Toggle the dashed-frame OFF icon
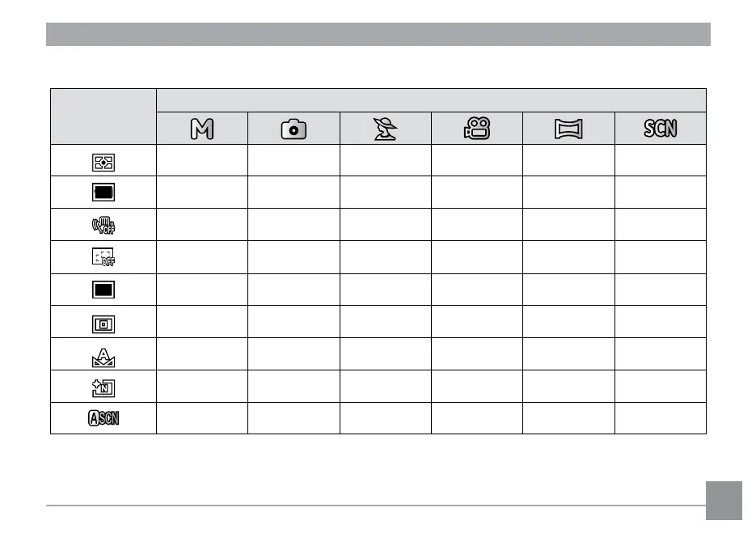The height and width of the screenshot is (550, 756). click(x=103, y=257)
